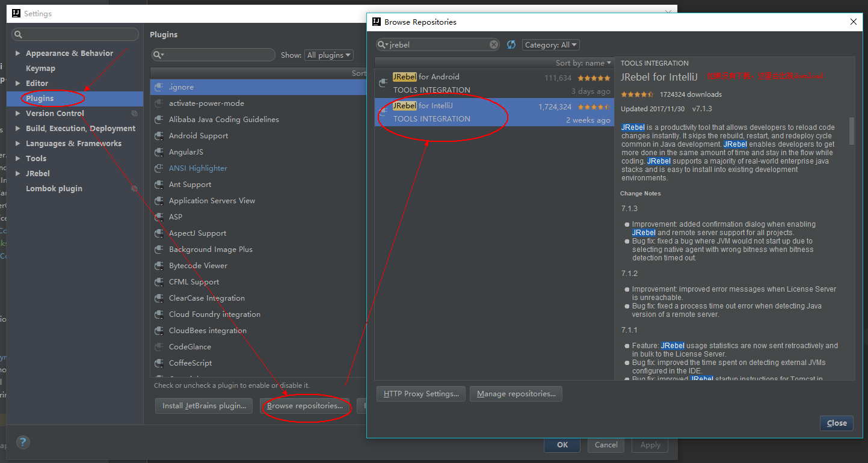Screen dimensions: 868x463
Task: Open the Category: All dropdown
Action: tap(550, 44)
